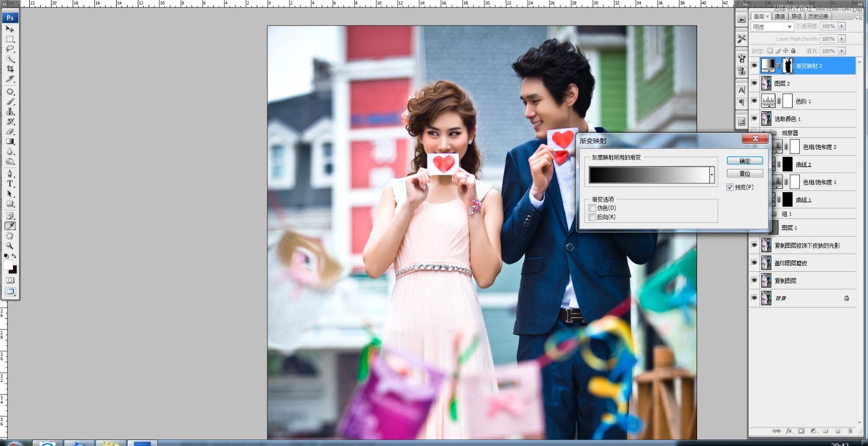The height and width of the screenshot is (446, 868).
Task: Enable the 仿色(D) dither checkbox
Action: [592, 208]
